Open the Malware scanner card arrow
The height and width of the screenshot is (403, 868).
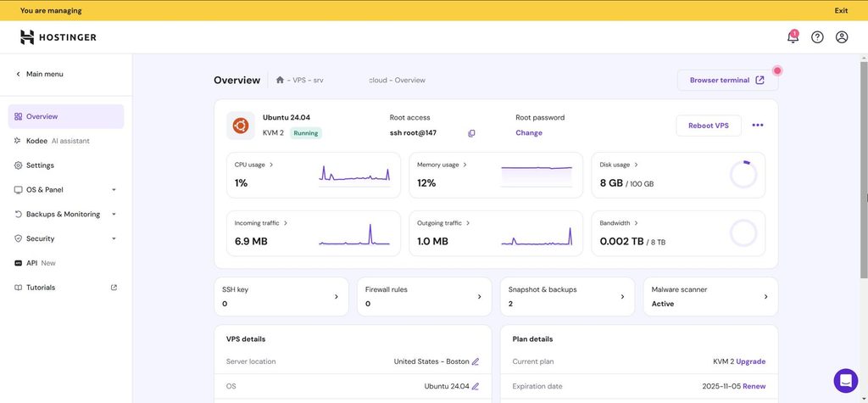point(765,297)
